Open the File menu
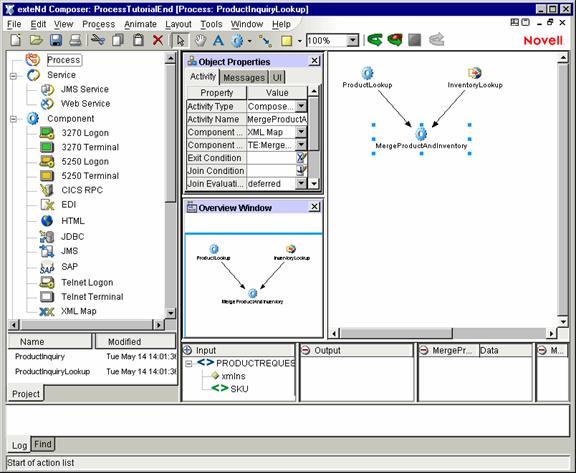The height and width of the screenshot is (473, 576). click(x=14, y=24)
